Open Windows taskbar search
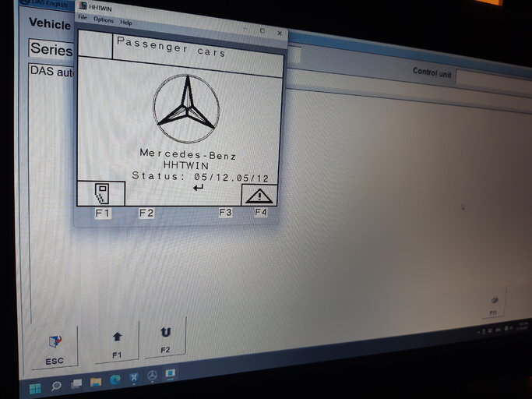This screenshot has width=532, height=399. [56, 386]
